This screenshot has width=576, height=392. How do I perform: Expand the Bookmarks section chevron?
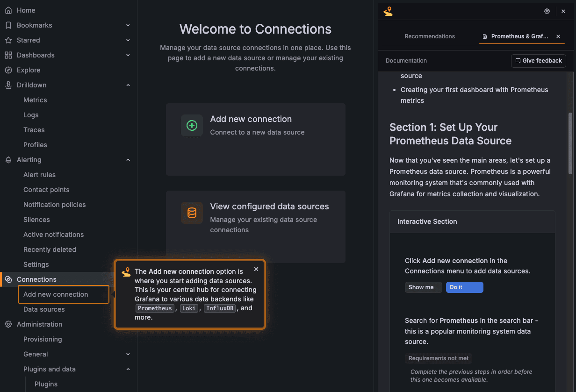[x=128, y=25]
